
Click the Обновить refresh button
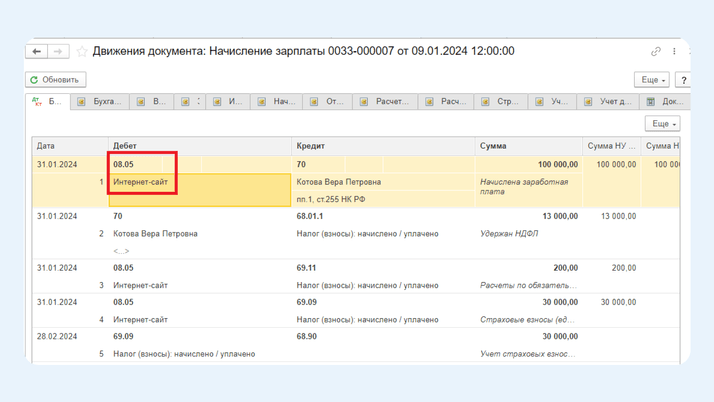click(55, 80)
